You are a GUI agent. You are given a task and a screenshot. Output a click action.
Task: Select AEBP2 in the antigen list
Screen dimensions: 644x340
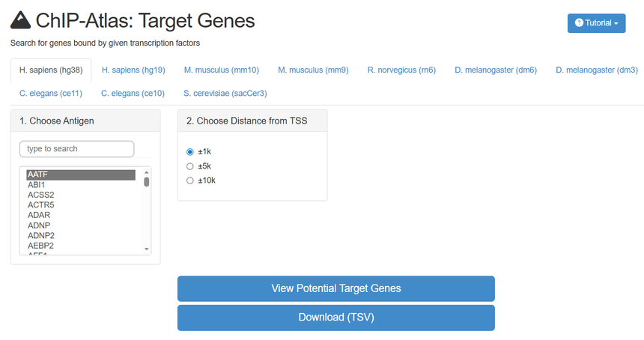(x=40, y=246)
